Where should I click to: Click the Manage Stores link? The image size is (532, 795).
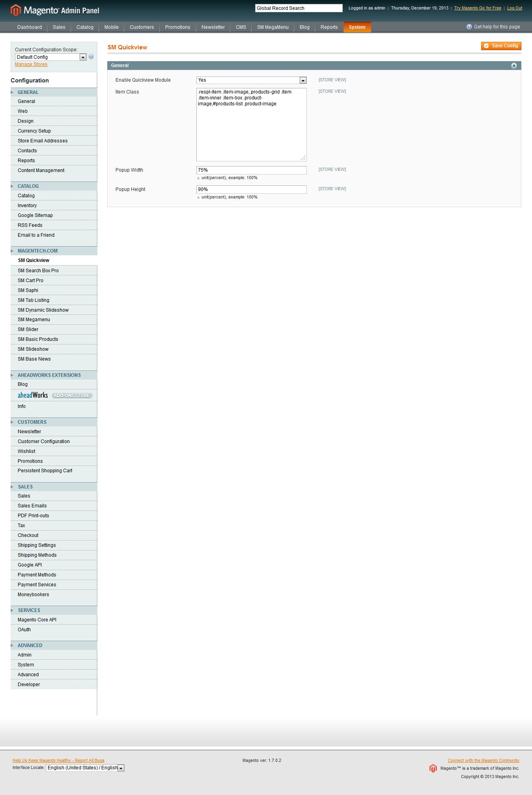pyautogui.click(x=31, y=64)
